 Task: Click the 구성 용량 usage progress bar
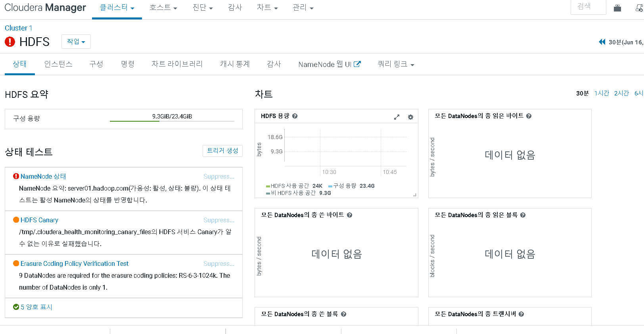[172, 121]
